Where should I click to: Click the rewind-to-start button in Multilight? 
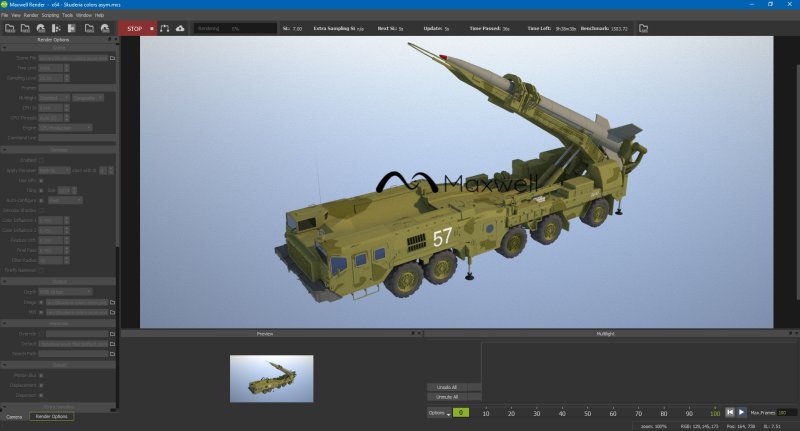pos(729,412)
